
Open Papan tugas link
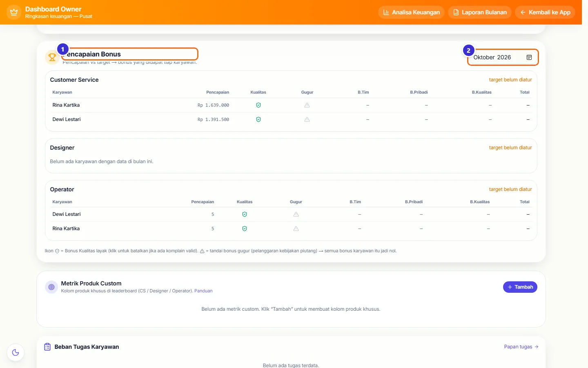pyautogui.click(x=521, y=347)
